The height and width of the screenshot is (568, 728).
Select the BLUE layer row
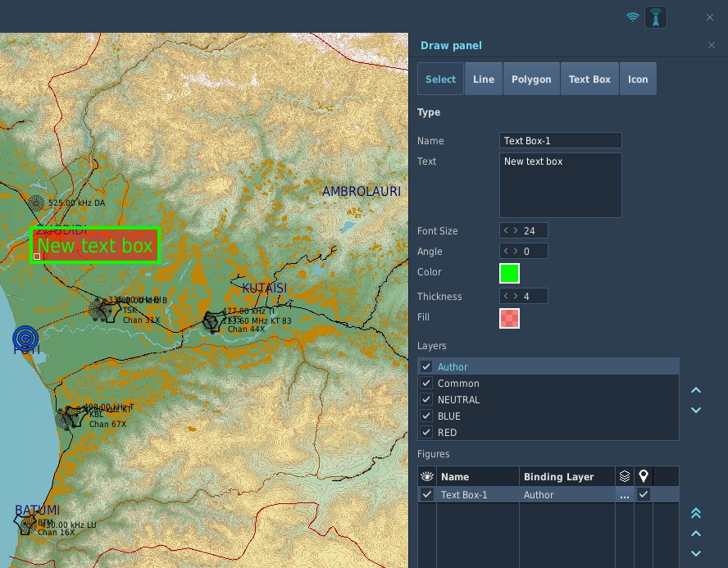(548, 416)
